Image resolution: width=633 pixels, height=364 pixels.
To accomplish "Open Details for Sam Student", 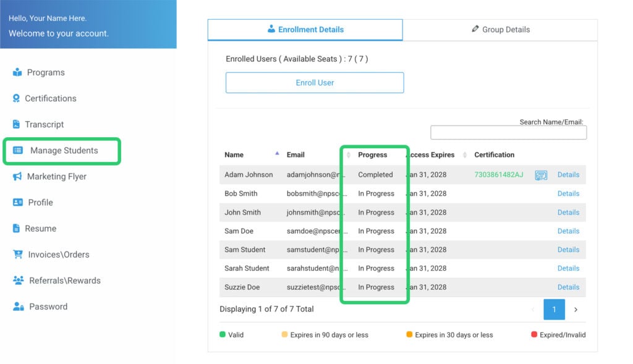I will [x=568, y=250].
